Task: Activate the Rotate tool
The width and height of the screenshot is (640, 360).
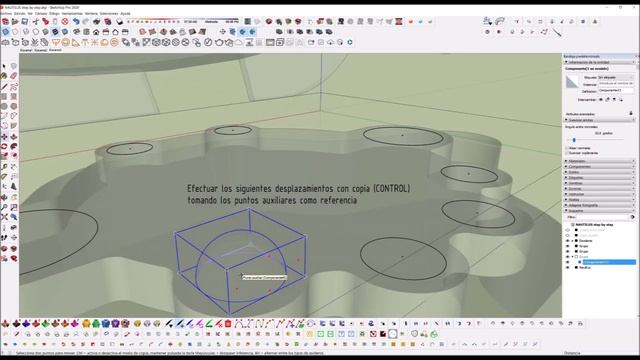Action: 4,146
